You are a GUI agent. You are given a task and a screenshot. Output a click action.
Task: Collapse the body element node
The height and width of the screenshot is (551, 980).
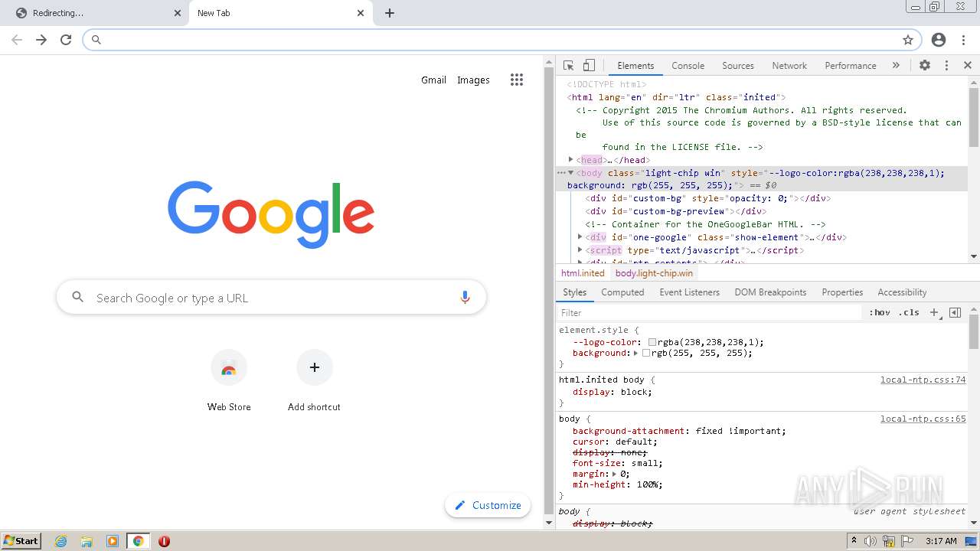[571, 172]
